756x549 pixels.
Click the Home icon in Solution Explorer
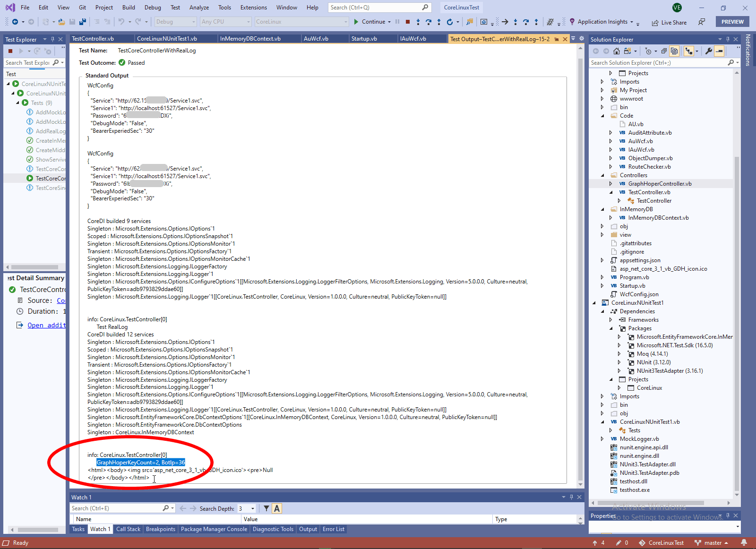[617, 51]
